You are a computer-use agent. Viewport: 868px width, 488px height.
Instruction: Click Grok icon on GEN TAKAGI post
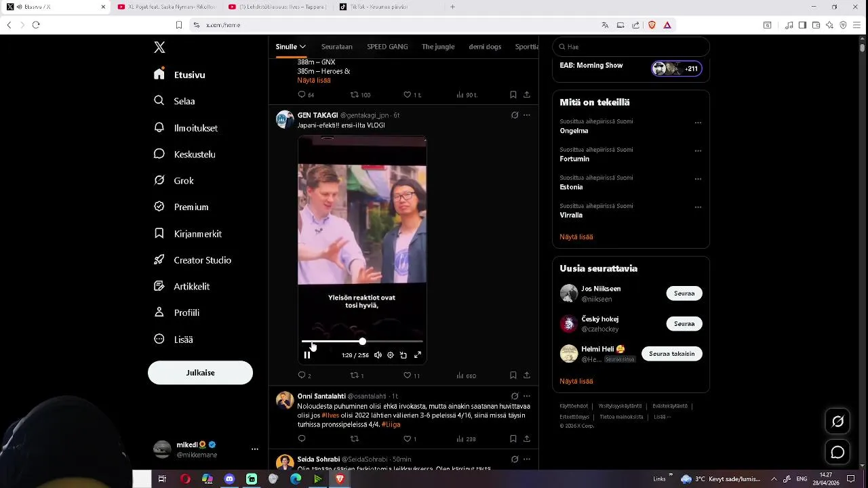point(515,115)
